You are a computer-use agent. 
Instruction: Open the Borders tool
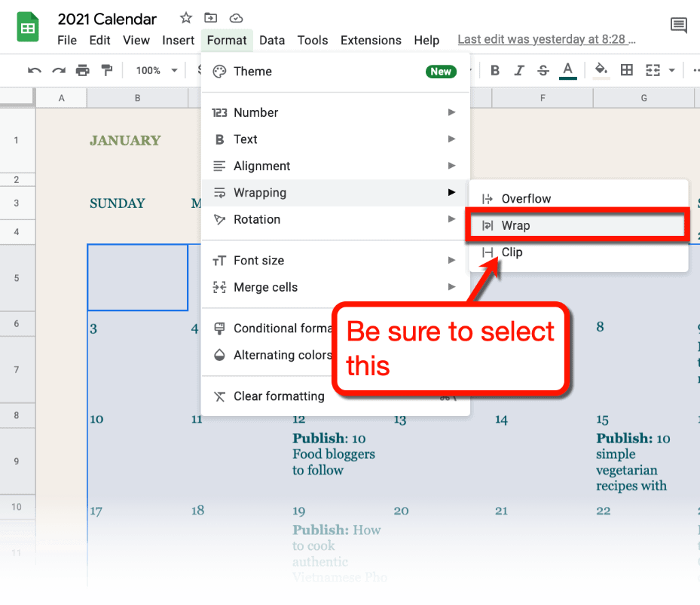pos(626,70)
